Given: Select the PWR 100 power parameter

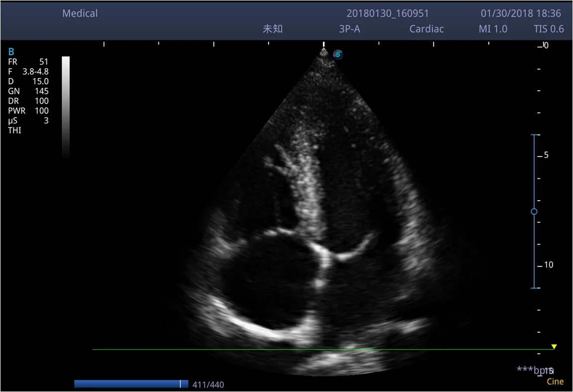Looking at the screenshot, I should pos(28,111).
